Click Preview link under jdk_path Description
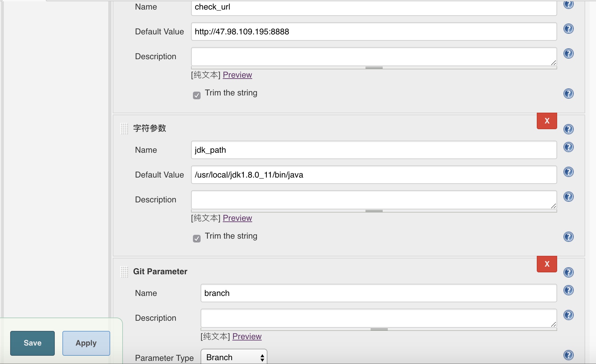 click(x=238, y=218)
